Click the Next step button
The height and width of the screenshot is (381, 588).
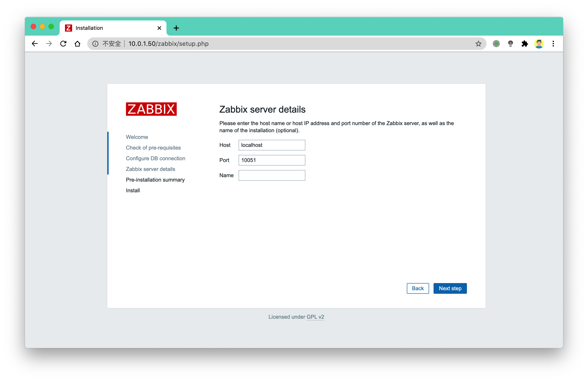pos(450,288)
